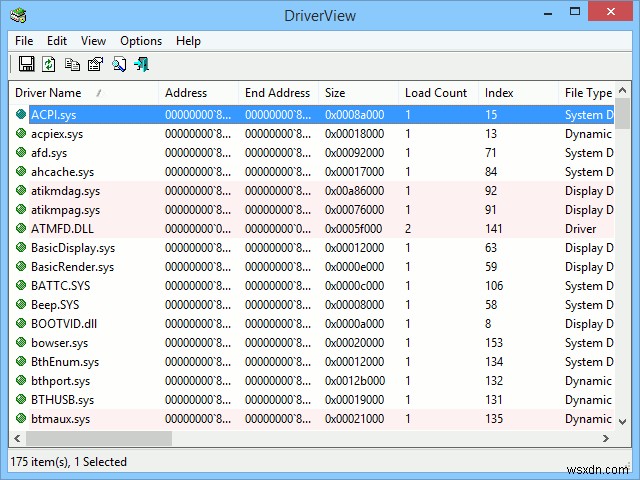
Task: Click the Refresh toolbar icon
Action: (49, 64)
